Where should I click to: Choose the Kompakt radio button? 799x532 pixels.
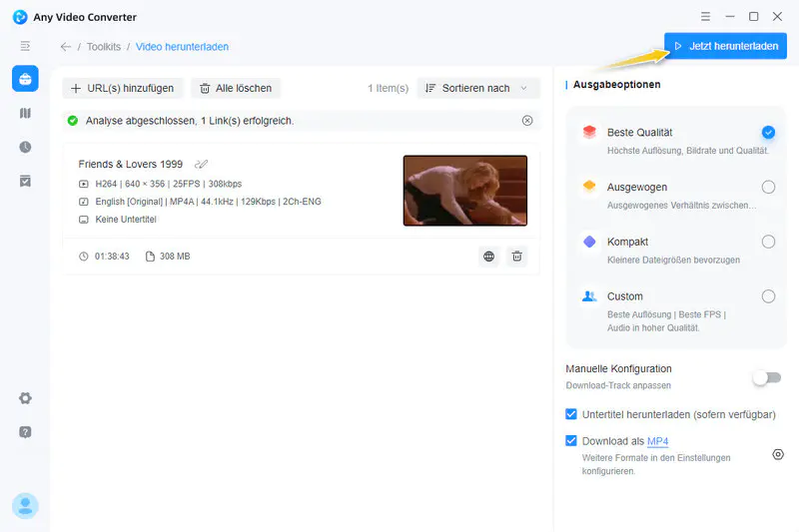pyautogui.click(x=768, y=242)
